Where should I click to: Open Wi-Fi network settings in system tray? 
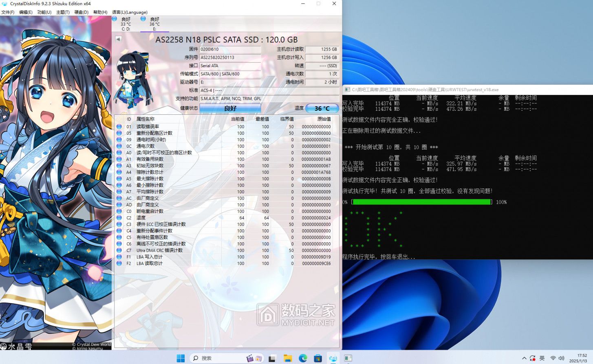click(x=553, y=358)
